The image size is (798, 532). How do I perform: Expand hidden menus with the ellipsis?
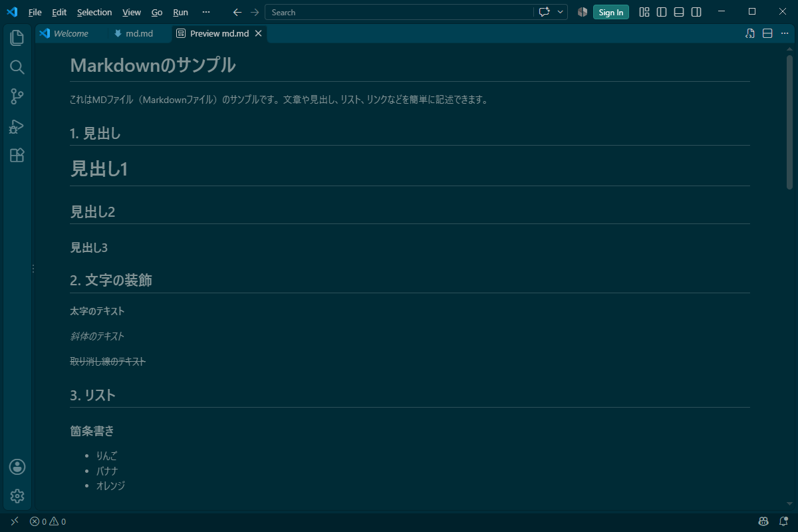pyautogui.click(x=206, y=12)
